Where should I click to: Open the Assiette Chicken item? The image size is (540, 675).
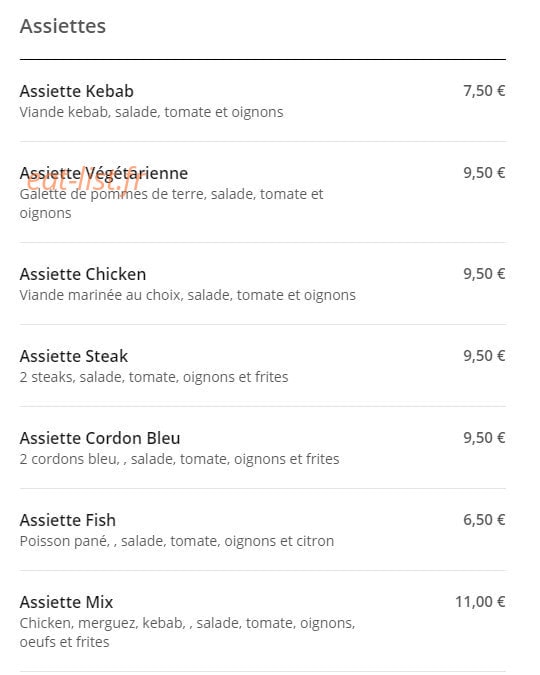click(83, 274)
